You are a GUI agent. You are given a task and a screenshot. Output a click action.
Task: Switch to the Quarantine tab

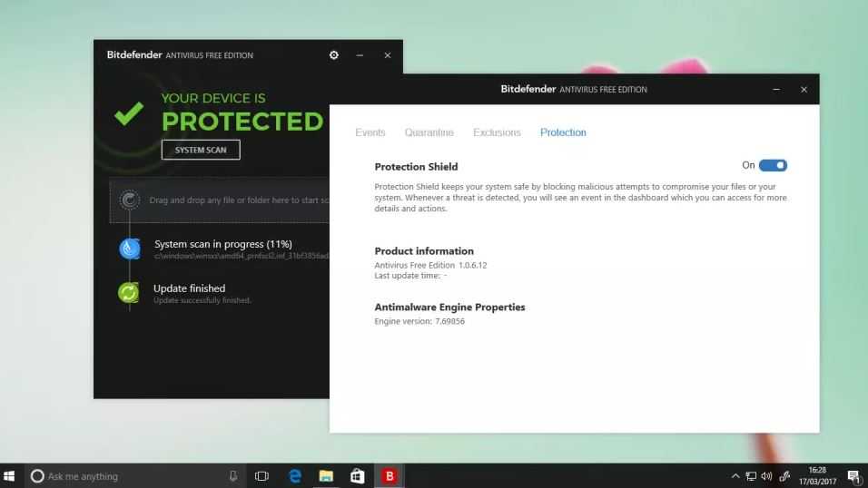tap(429, 132)
